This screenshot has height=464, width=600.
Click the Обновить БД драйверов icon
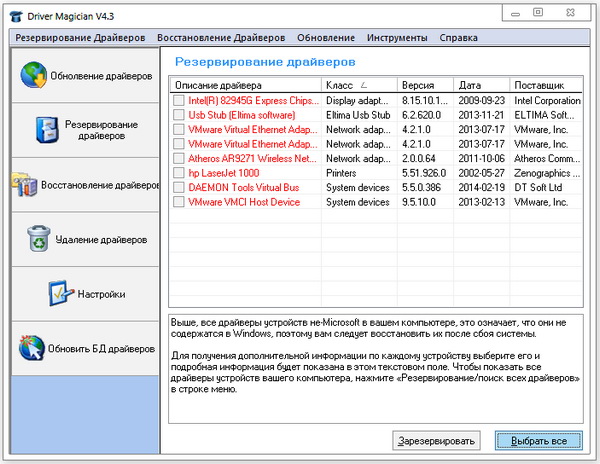(x=32, y=349)
